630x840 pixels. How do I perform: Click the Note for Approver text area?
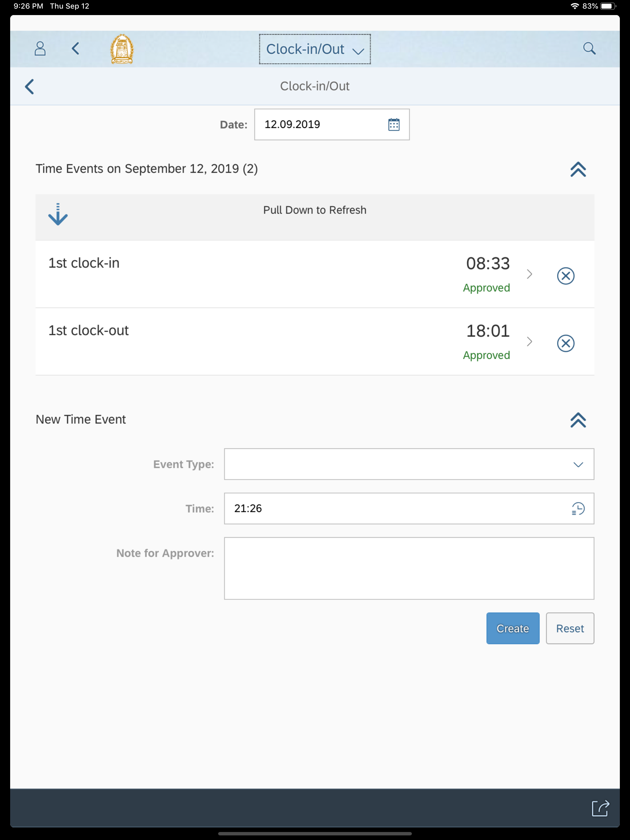[409, 568]
